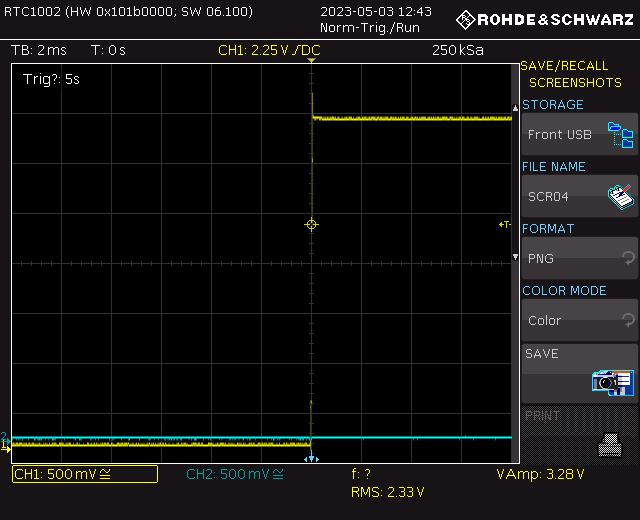Click the Trig?: 5s status text
This screenshot has height=520, width=640.
coord(51,79)
